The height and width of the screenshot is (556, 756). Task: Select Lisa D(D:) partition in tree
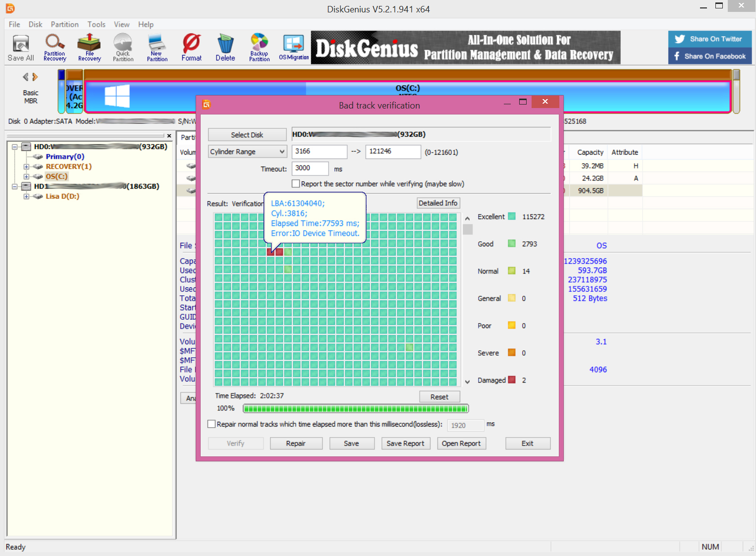[x=62, y=196]
